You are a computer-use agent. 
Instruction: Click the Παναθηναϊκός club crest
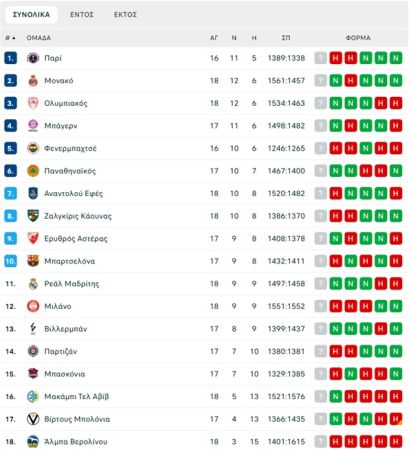33,171
